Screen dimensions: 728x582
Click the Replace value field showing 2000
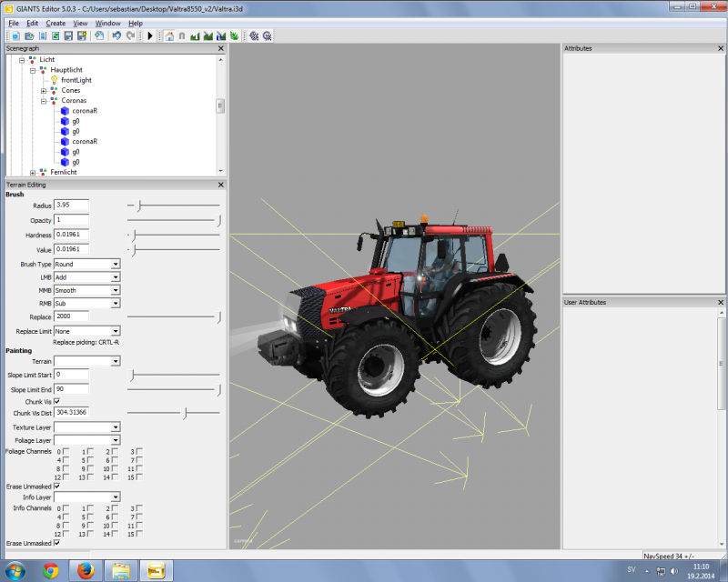tap(71, 316)
